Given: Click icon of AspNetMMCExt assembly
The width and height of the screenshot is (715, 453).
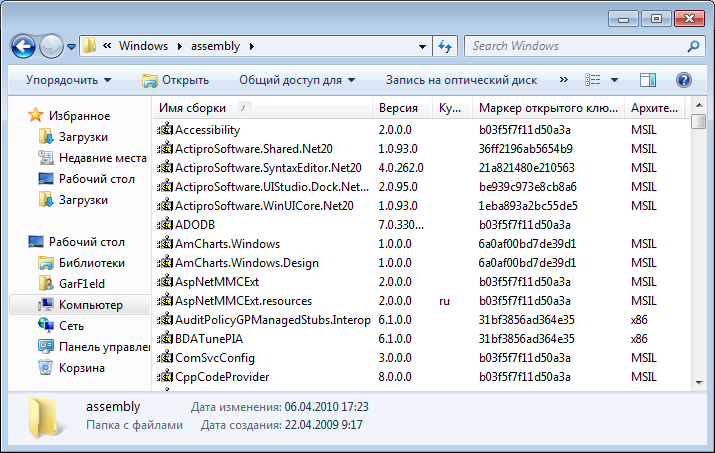Looking at the screenshot, I should (165, 281).
